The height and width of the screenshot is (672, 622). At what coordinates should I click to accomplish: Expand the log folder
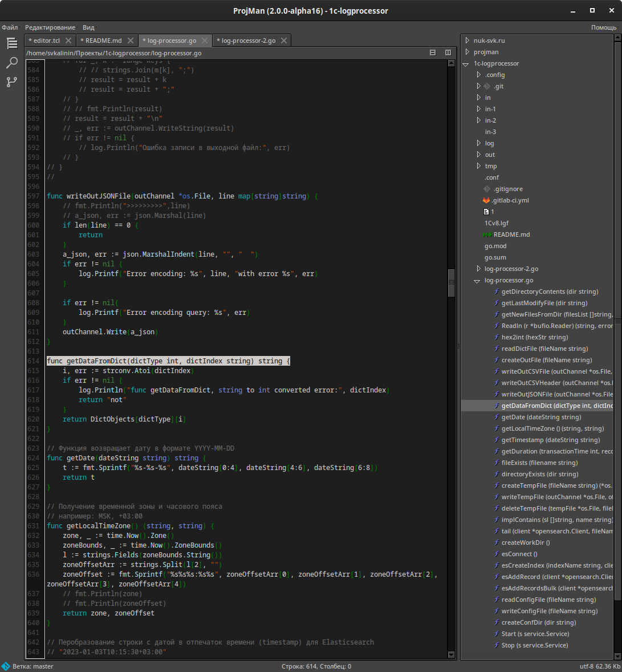478,143
